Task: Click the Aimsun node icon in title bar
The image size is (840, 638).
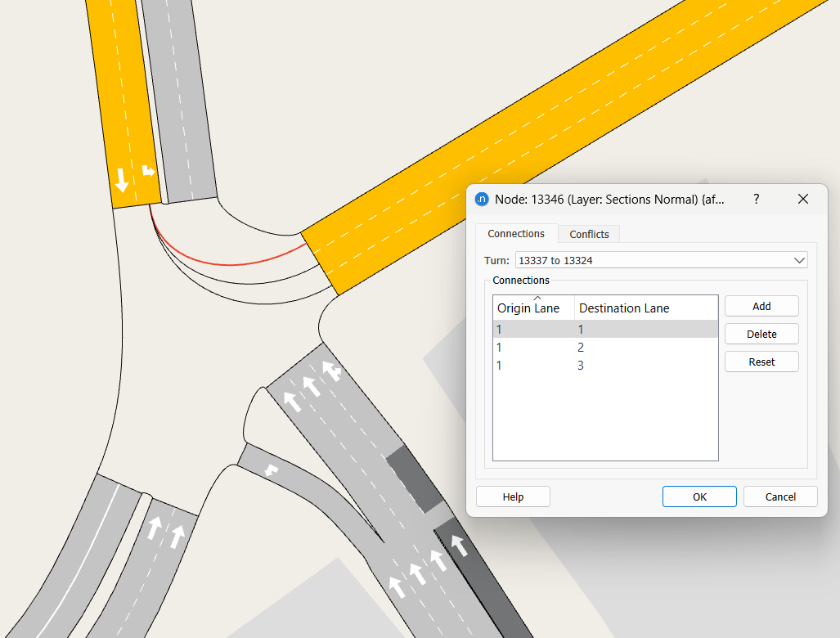Action: click(481, 199)
